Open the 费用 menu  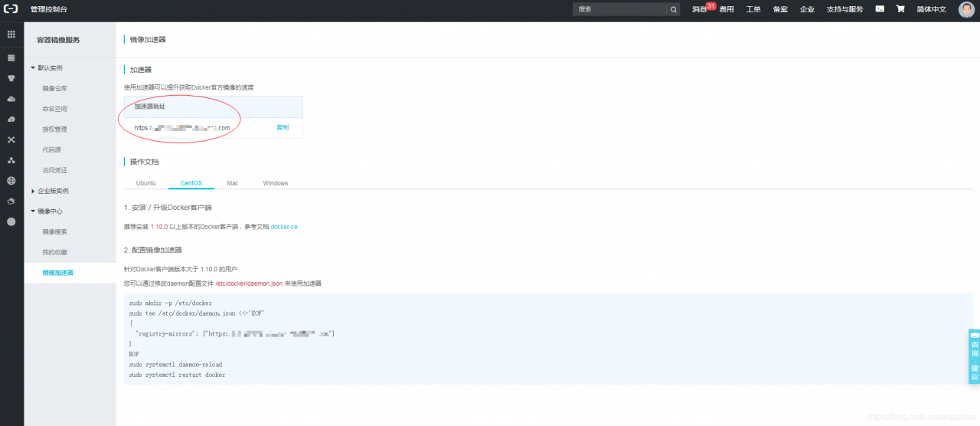click(727, 9)
